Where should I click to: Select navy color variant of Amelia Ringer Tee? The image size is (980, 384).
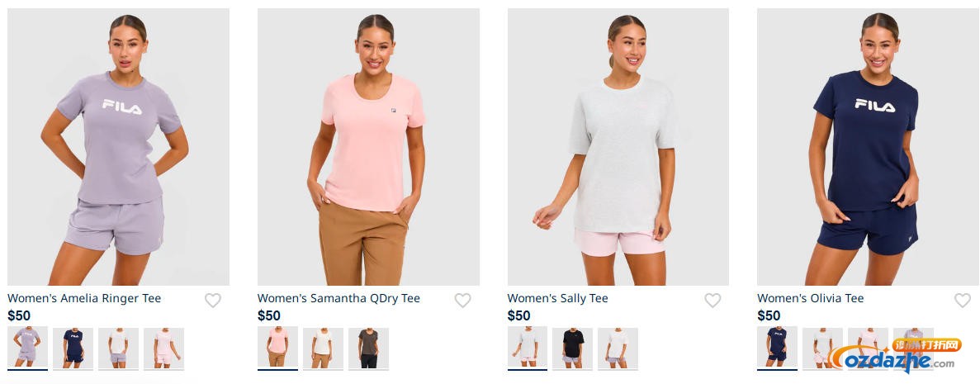point(73,348)
